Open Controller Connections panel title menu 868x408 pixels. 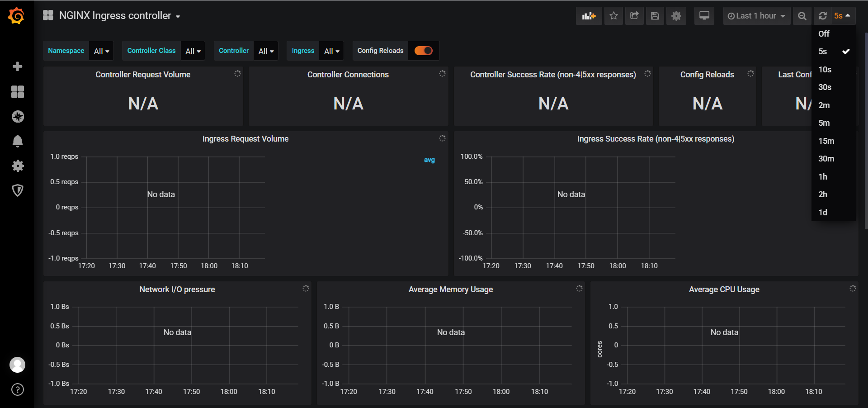(348, 75)
